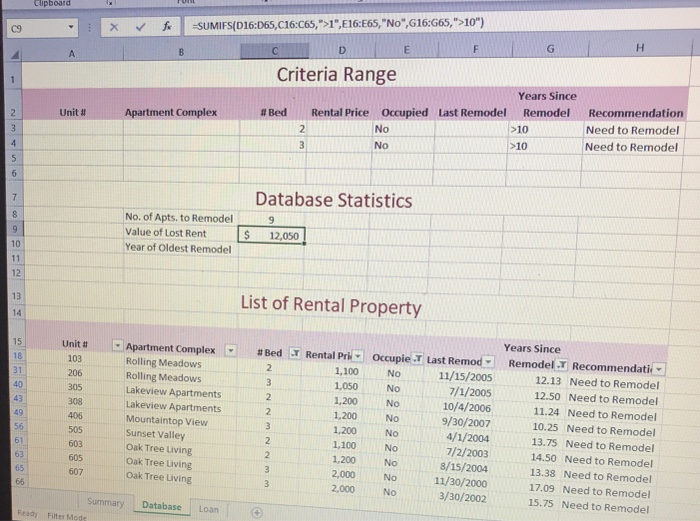This screenshot has width=700, height=521.
Task: Select cell C8 showing 9
Action: 271,220
